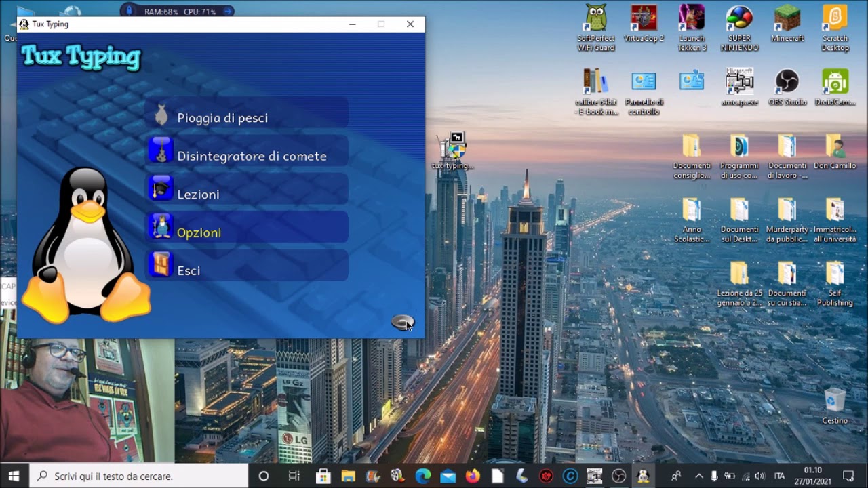Open the Windows Start menu
Screen dimensions: 868x488
coord(14,476)
